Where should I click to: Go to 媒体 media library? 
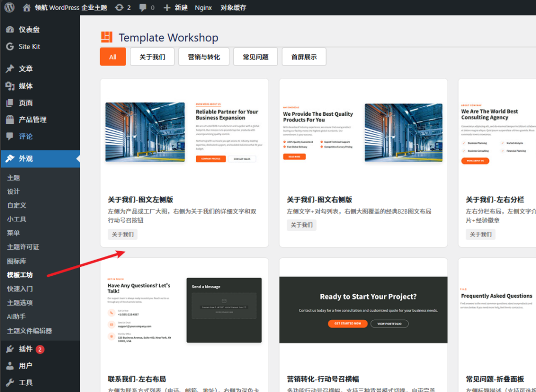pyautogui.click(x=25, y=86)
